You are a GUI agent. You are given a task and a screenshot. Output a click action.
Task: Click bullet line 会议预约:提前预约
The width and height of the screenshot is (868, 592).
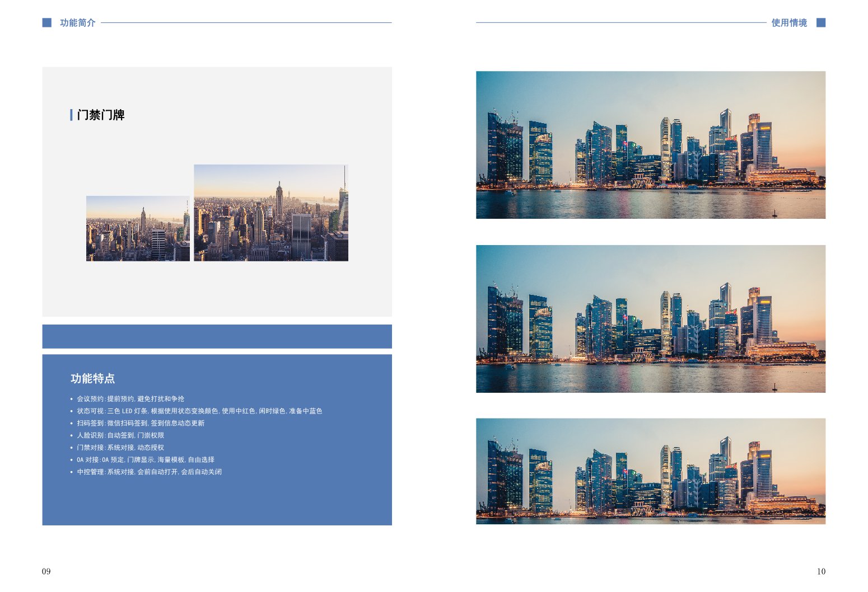point(130,399)
